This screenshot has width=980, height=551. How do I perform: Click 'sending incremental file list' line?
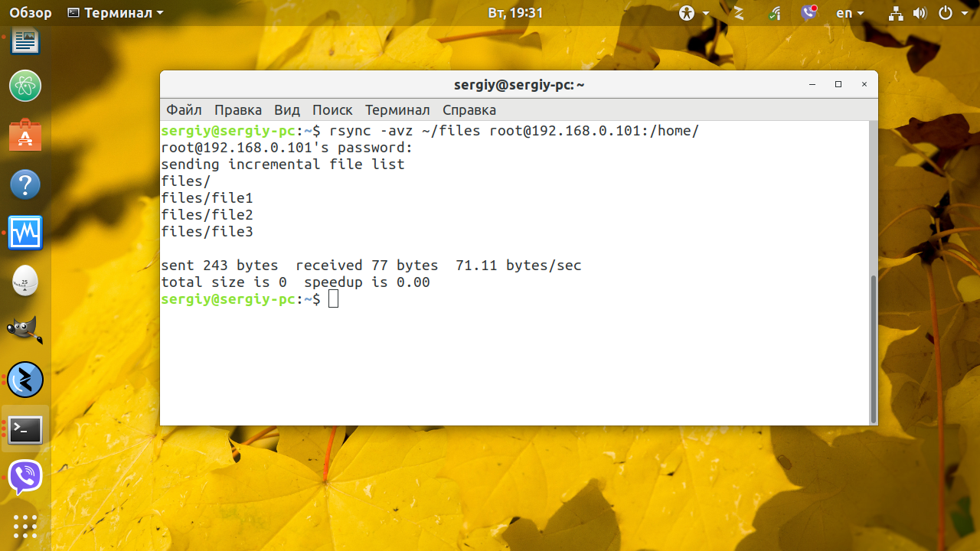pos(283,165)
